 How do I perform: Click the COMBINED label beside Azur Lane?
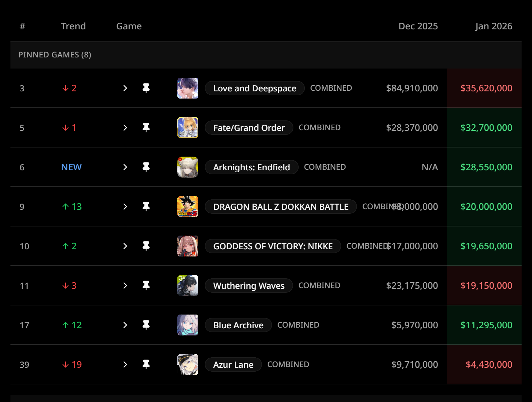point(288,364)
